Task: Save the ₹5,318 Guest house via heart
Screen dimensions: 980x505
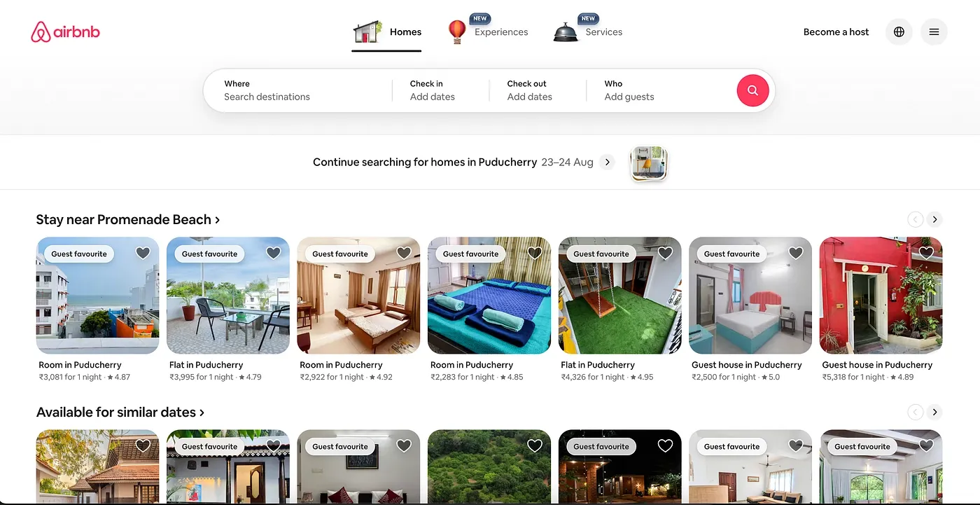Action: (x=926, y=254)
